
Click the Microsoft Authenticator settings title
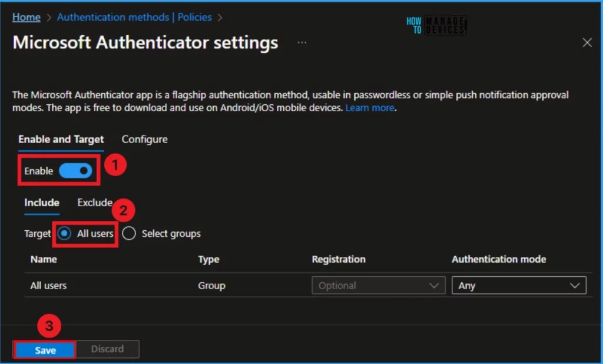tap(145, 42)
